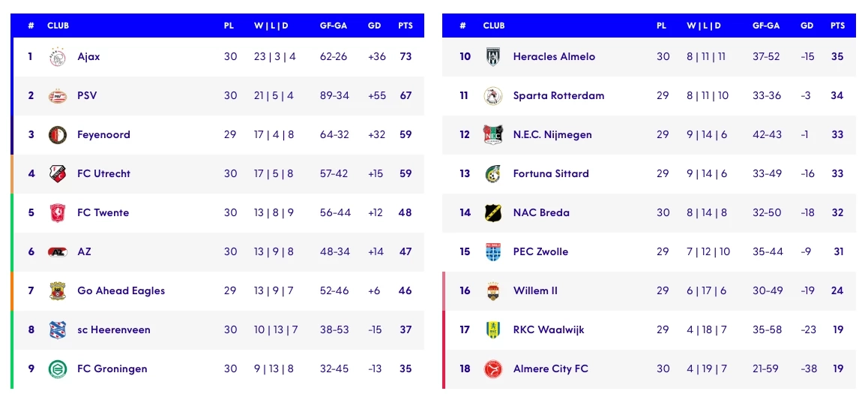Open the Heracles Almelo club link

[554, 57]
